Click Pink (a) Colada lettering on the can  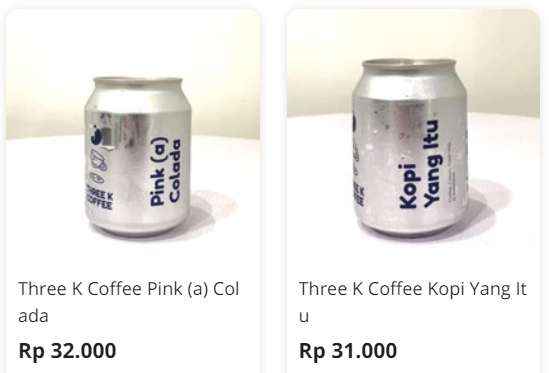[x=165, y=172]
